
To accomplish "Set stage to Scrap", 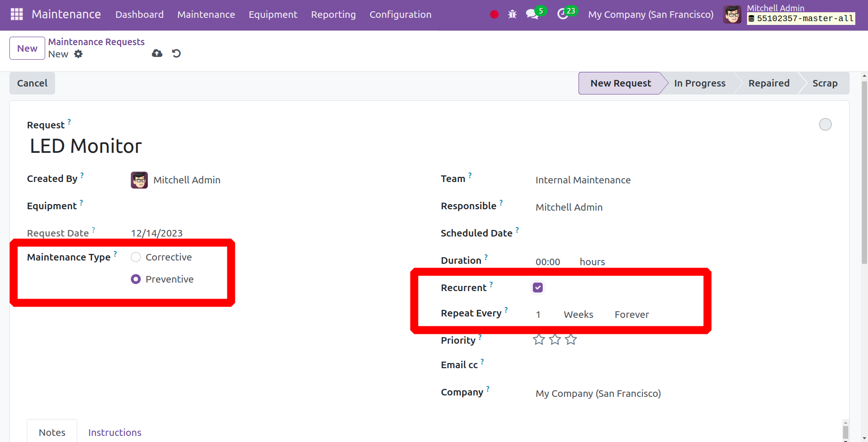I will [x=825, y=83].
